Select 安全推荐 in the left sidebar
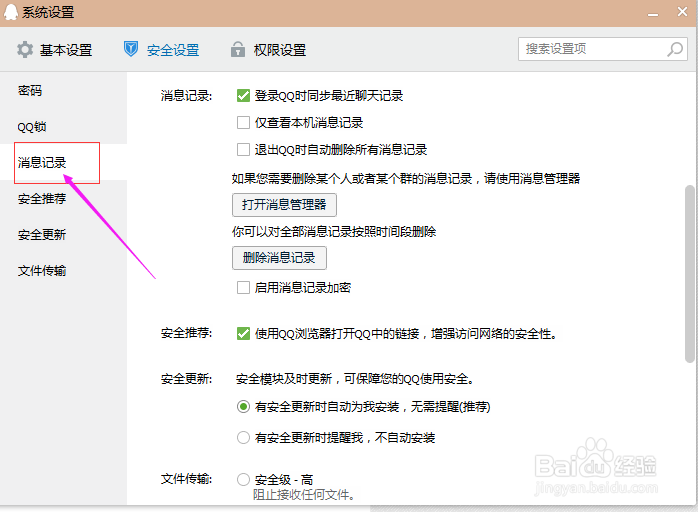698x512 pixels. click(x=42, y=199)
